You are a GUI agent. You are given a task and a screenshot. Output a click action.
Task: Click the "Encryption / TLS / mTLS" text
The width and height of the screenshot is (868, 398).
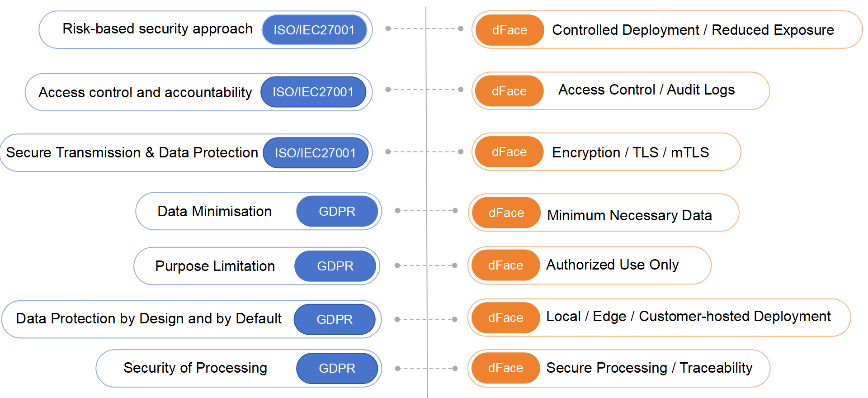point(630,152)
